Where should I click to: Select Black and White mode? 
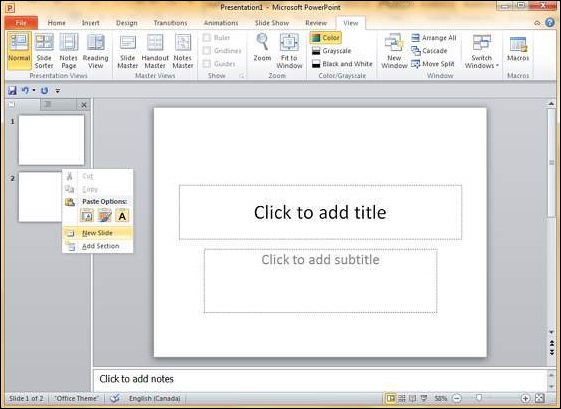pyautogui.click(x=342, y=64)
